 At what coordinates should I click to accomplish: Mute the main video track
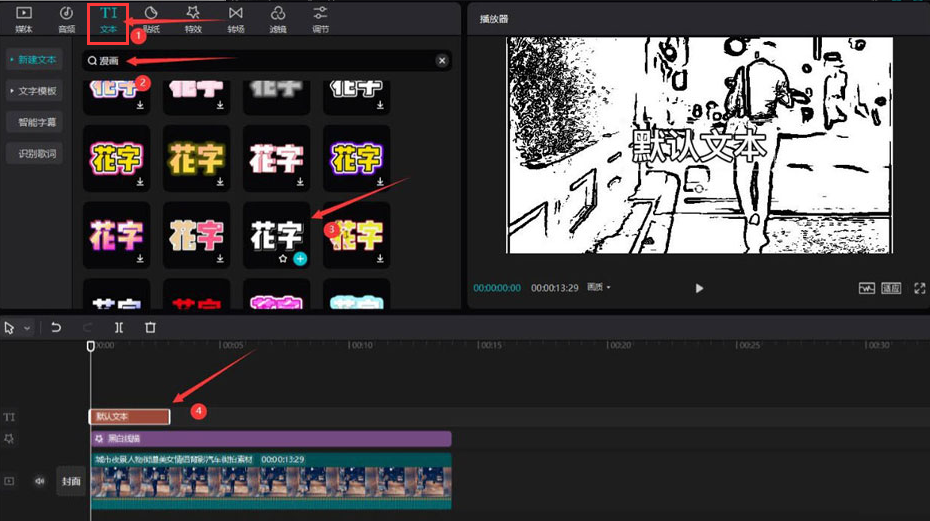point(40,481)
